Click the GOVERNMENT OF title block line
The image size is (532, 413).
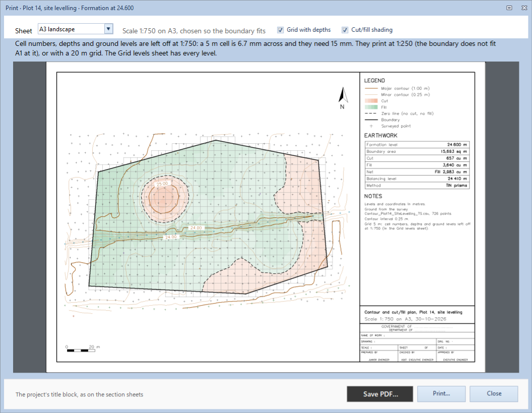417,326
